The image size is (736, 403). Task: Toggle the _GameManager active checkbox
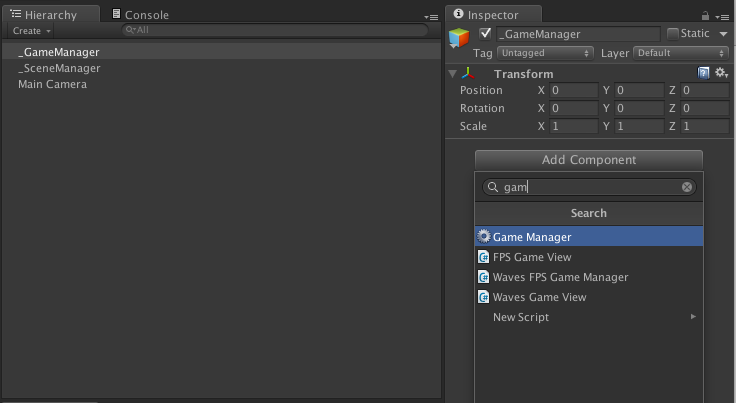click(485, 34)
